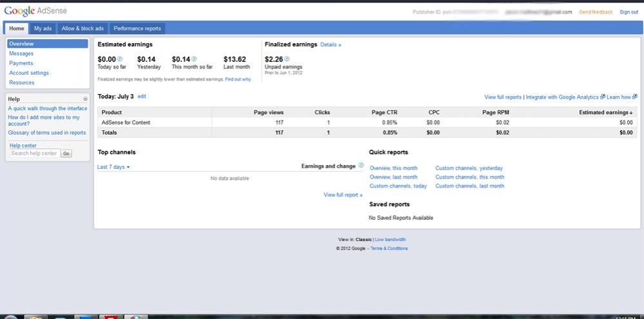The image size is (644, 319).
Task: Click help icon beside Earnings and change
Action: pyautogui.click(x=361, y=165)
